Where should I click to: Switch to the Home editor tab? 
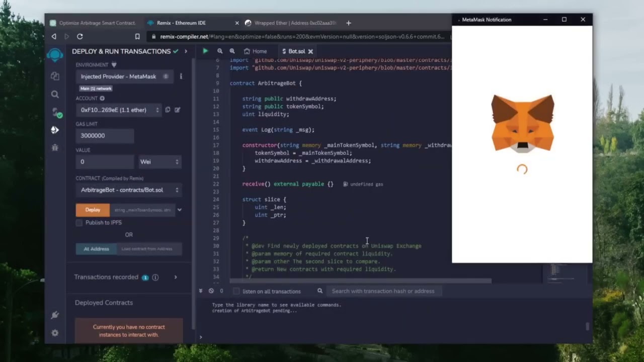pyautogui.click(x=255, y=51)
